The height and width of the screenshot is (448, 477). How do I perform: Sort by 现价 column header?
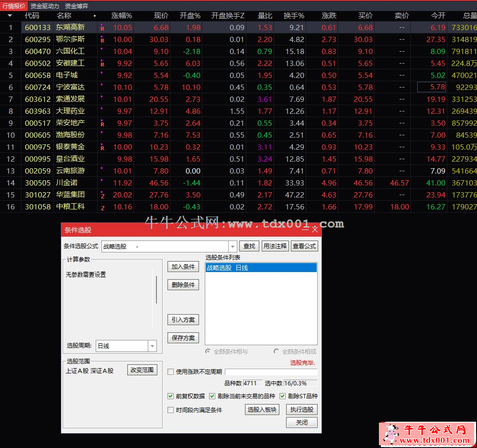pos(161,16)
